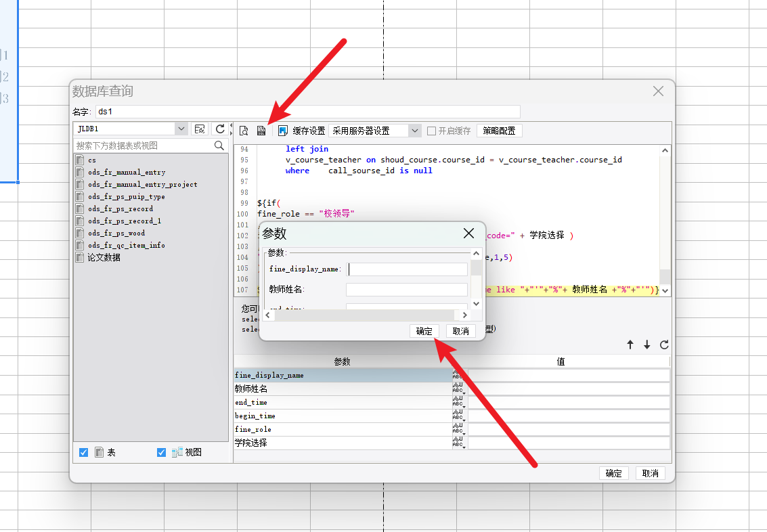Open the JLDB1 connection dropdown

181,129
